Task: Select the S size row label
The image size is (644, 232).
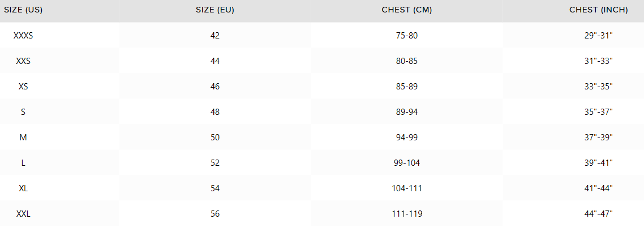Action: pos(23,112)
